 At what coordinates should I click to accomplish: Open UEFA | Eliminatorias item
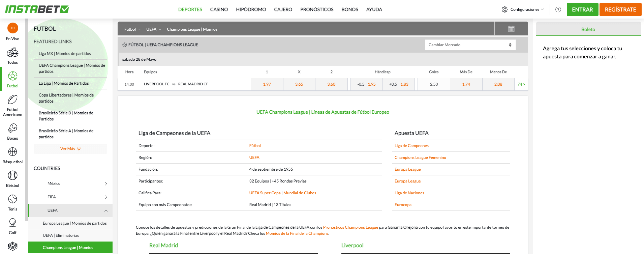tap(61, 235)
